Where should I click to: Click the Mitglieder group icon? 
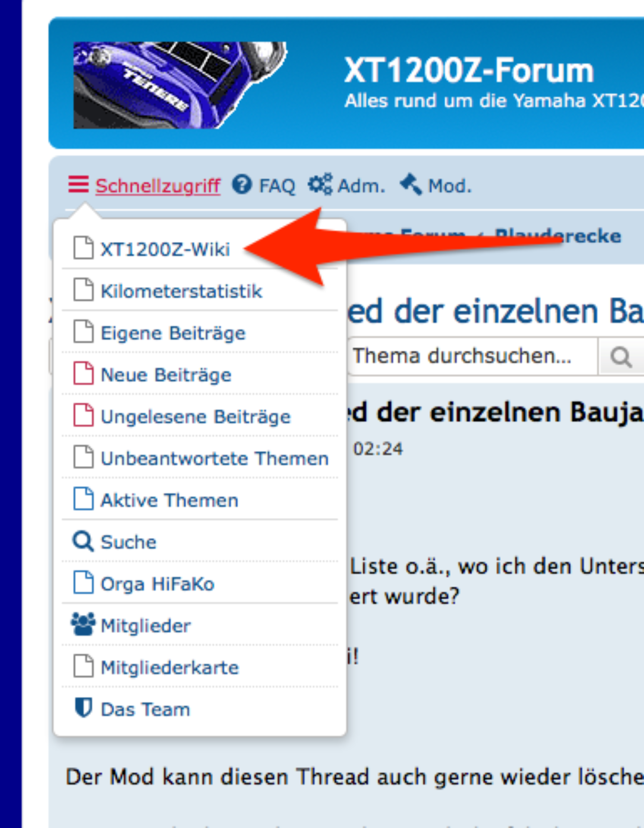click(x=82, y=625)
